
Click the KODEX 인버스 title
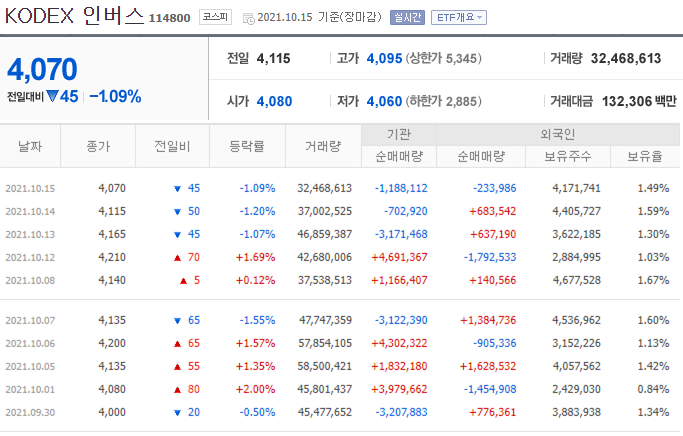(74, 16)
